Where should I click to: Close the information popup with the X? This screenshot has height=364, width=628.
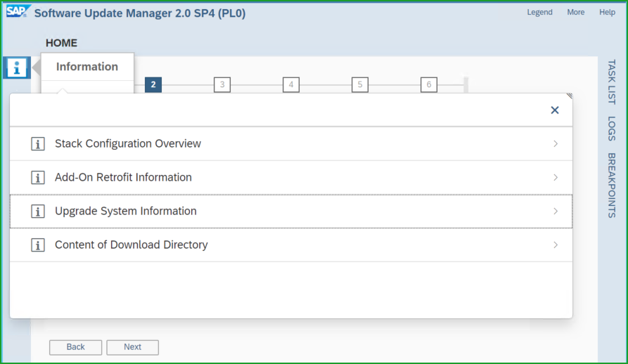[555, 110]
